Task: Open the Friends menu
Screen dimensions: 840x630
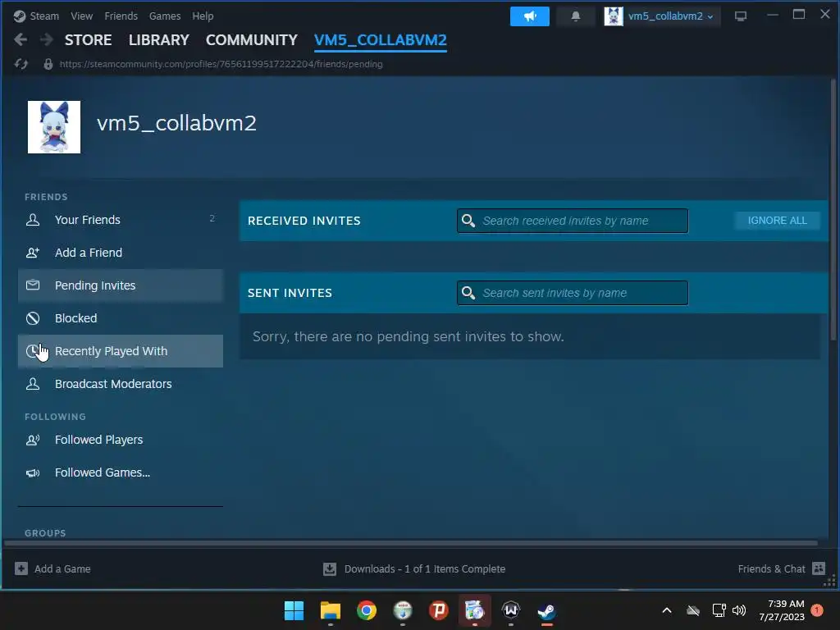Action: tap(121, 16)
